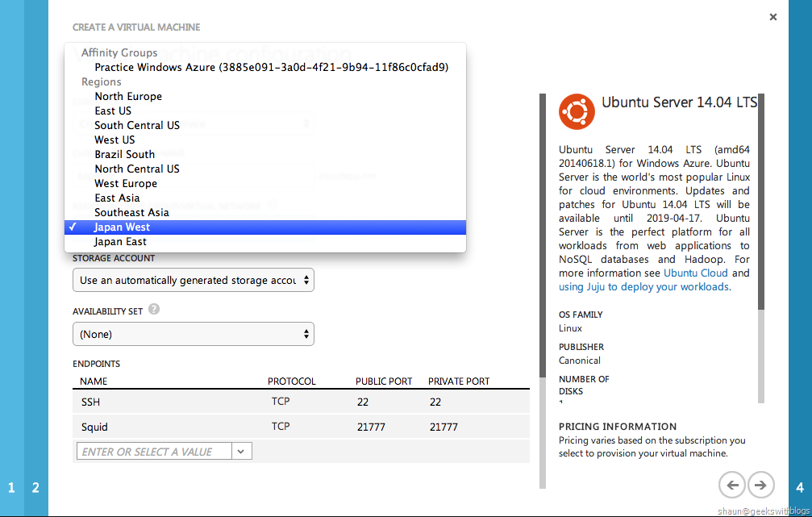This screenshot has width=812, height=517.
Task: Jump to wizard step 4
Action: tap(800, 487)
